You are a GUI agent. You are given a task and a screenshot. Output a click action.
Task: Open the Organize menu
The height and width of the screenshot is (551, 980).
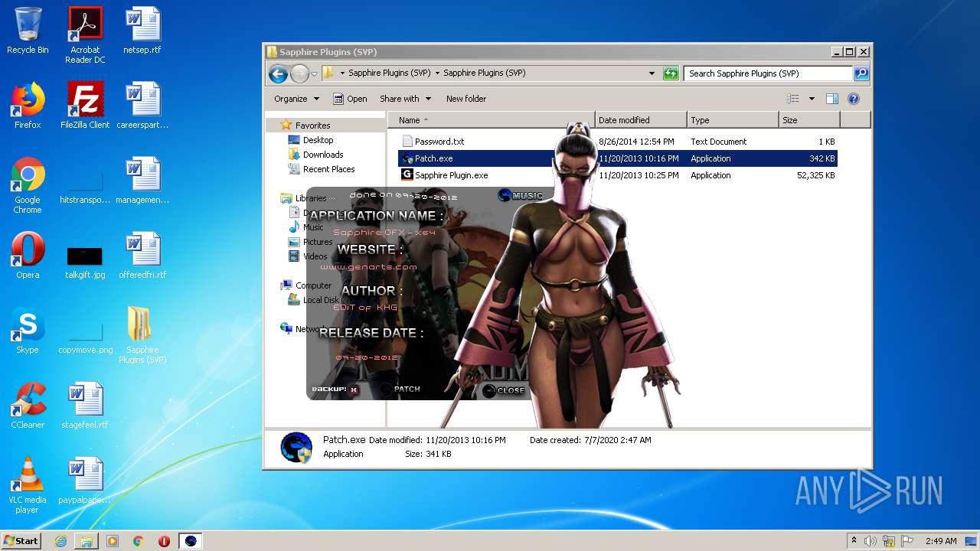[x=296, y=99]
